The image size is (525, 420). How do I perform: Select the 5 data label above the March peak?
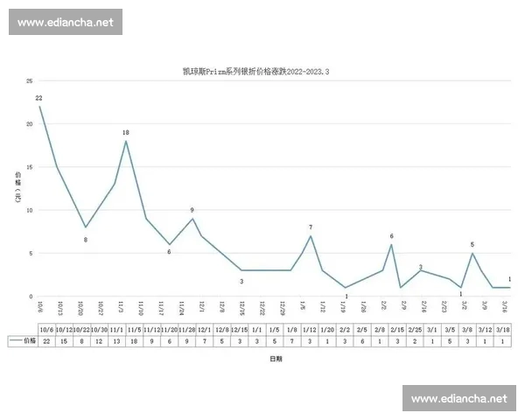tap(472, 244)
